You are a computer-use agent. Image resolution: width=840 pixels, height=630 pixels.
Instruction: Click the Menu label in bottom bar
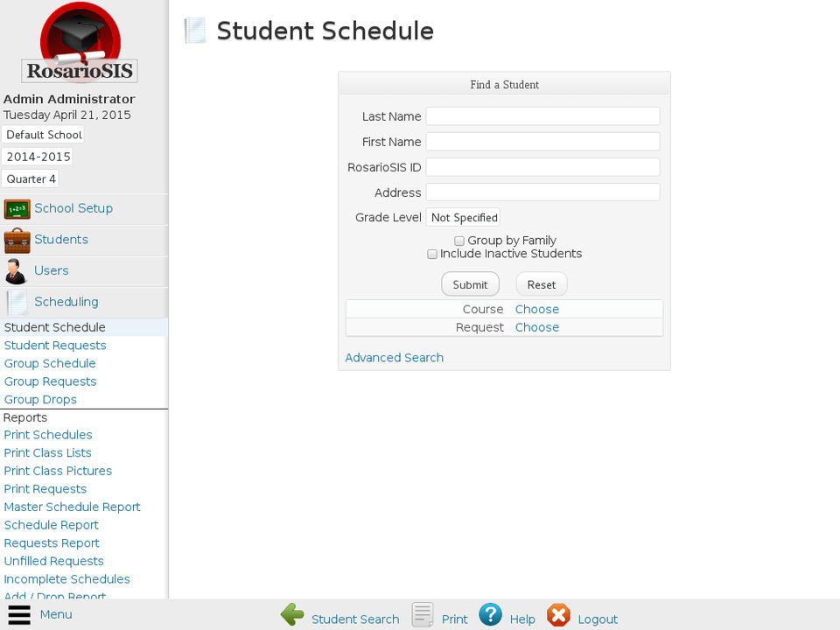pos(56,614)
